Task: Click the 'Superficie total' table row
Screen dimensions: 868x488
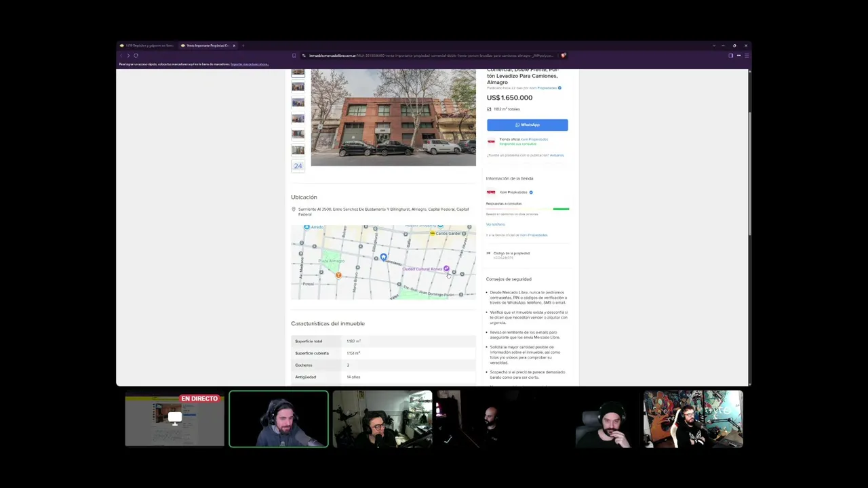Action: coord(383,341)
